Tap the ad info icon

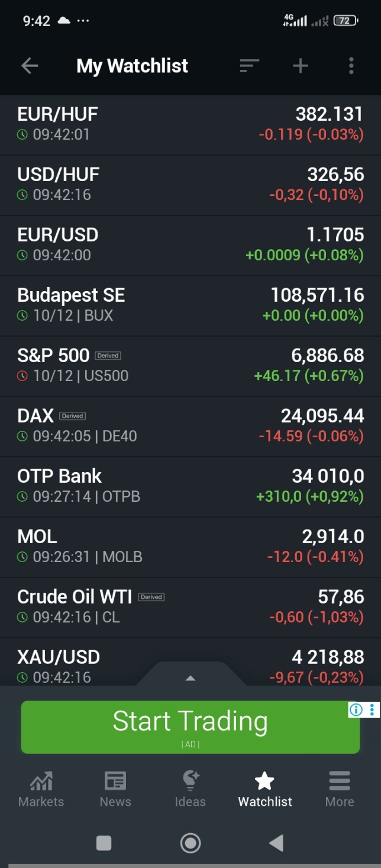[x=356, y=709]
